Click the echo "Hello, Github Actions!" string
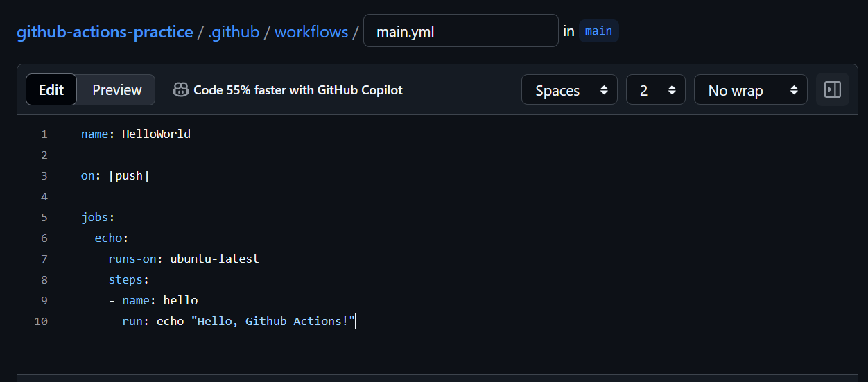Image resolution: width=868 pixels, height=382 pixels. pos(272,322)
